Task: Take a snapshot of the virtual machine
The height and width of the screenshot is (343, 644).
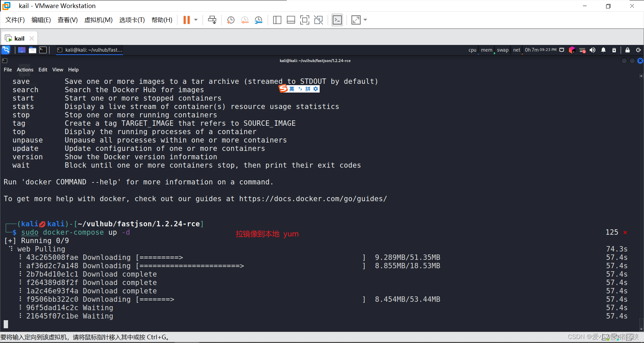Action: tap(230, 20)
